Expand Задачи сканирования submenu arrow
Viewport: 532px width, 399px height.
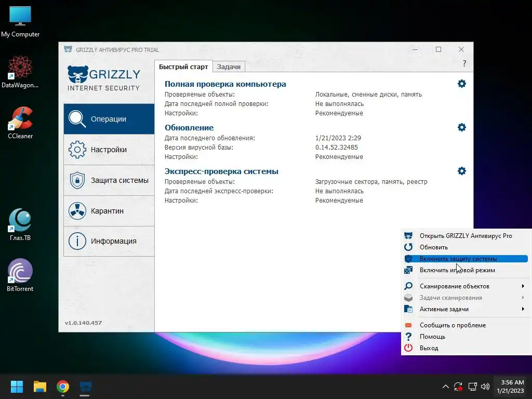(523, 298)
